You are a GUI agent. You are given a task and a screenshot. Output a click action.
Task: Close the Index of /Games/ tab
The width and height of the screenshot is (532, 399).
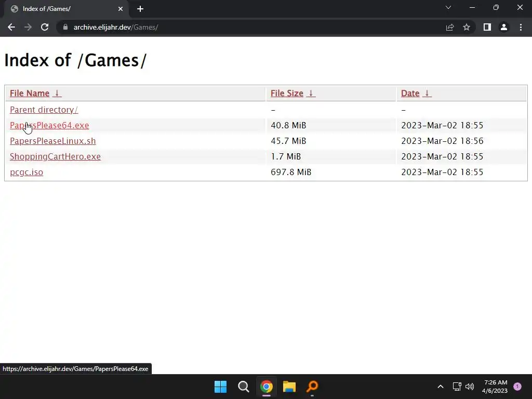pos(121,9)
